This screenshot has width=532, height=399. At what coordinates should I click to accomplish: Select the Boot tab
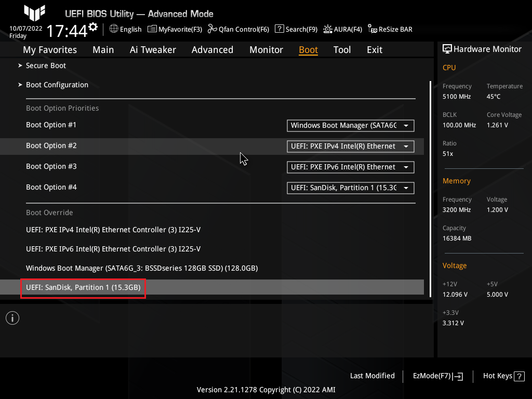(x=308, y=50)
